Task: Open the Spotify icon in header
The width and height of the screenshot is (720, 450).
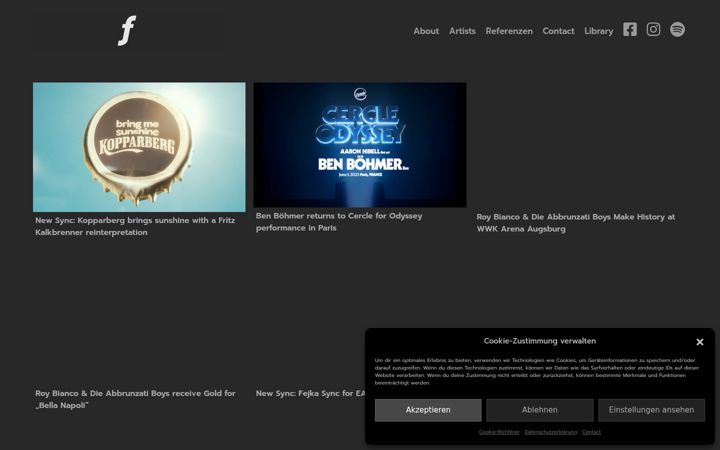Action: [677, 29]
